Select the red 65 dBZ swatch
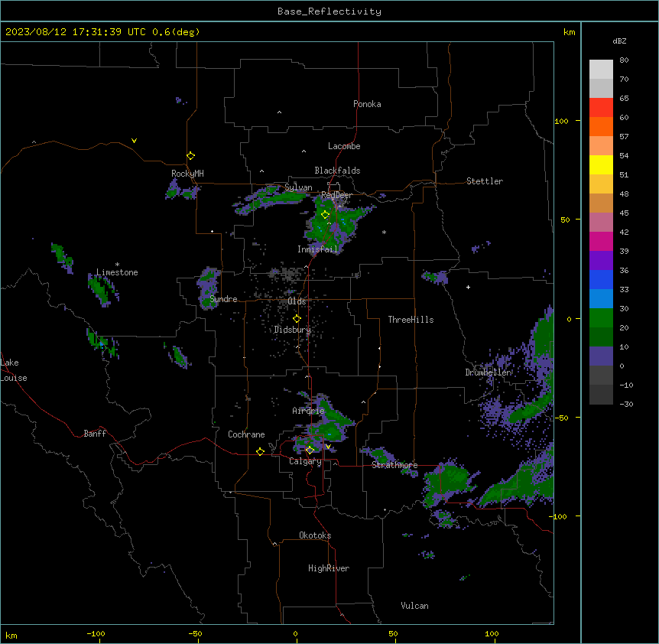 (x=601, y=107)
